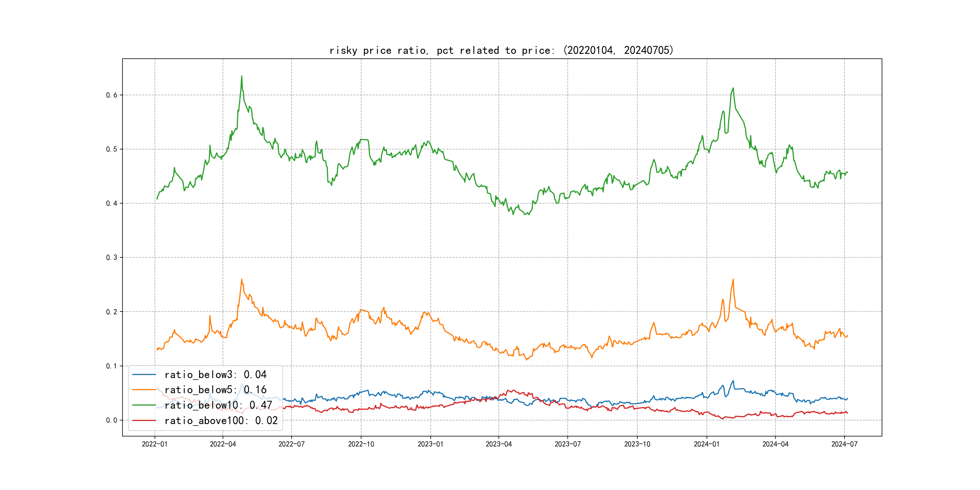Click the blue ratio_below3 legend line swatch
The width and height of the screenshot is (980, 490).
(x=144, y=374)
